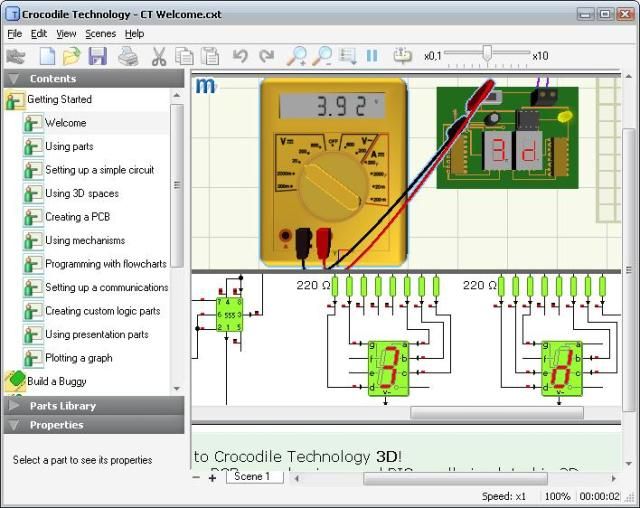640x508 pixels.
Task: Copy with the two-pages icon
Action: point(184,56)
